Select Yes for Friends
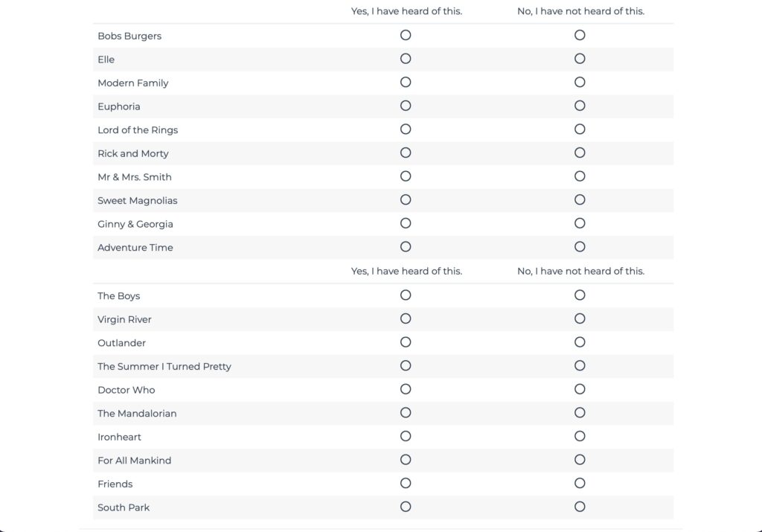 406,484
